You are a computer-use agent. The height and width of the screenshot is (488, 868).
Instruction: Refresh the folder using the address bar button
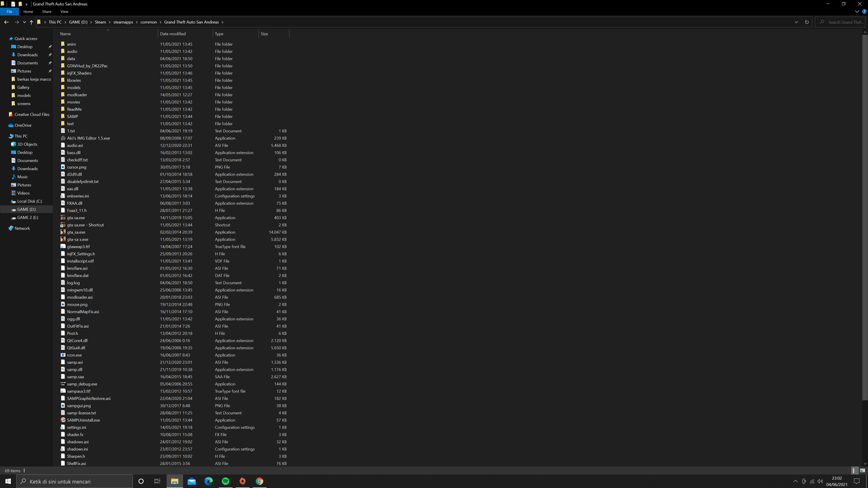tap(806, 22)
